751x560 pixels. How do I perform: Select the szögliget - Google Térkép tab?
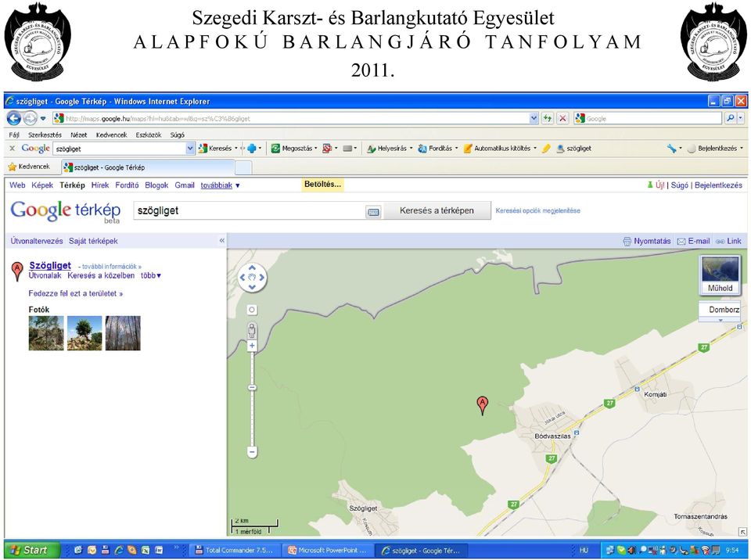pos(148,167)
